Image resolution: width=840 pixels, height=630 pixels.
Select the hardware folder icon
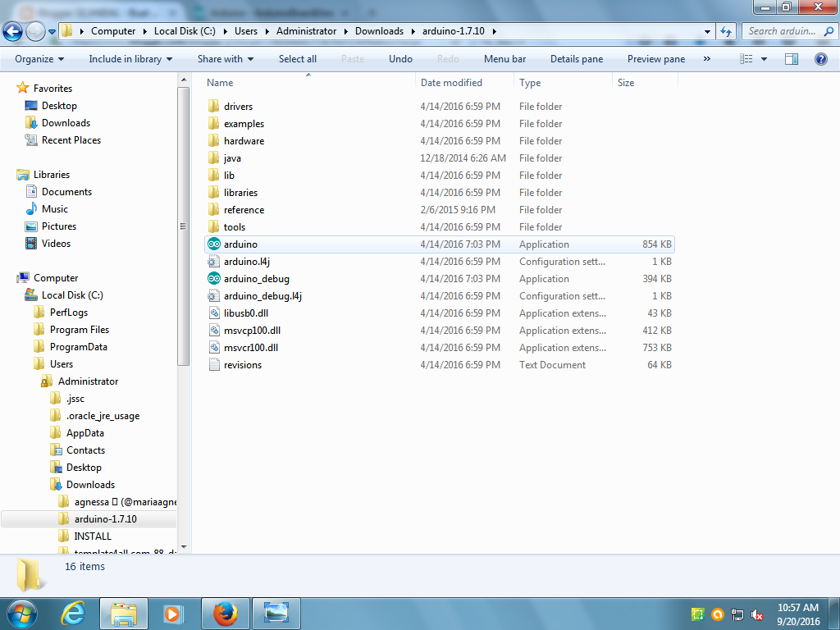(214, 141)
